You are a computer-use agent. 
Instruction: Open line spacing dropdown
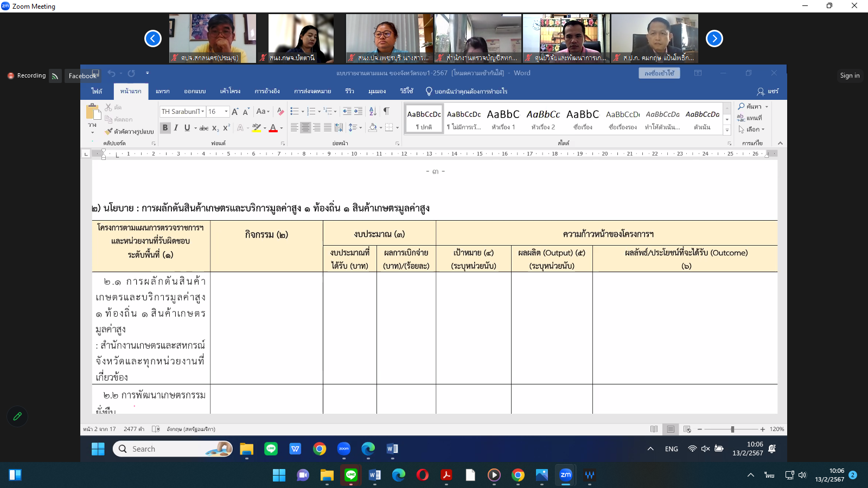[x=355, y=128]
